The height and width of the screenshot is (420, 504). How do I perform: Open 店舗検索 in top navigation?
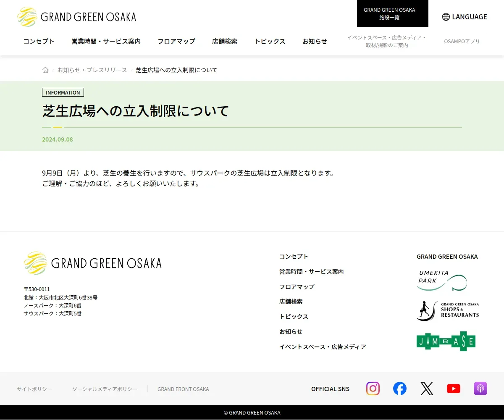pyautogui.click(x=225, y=41)
